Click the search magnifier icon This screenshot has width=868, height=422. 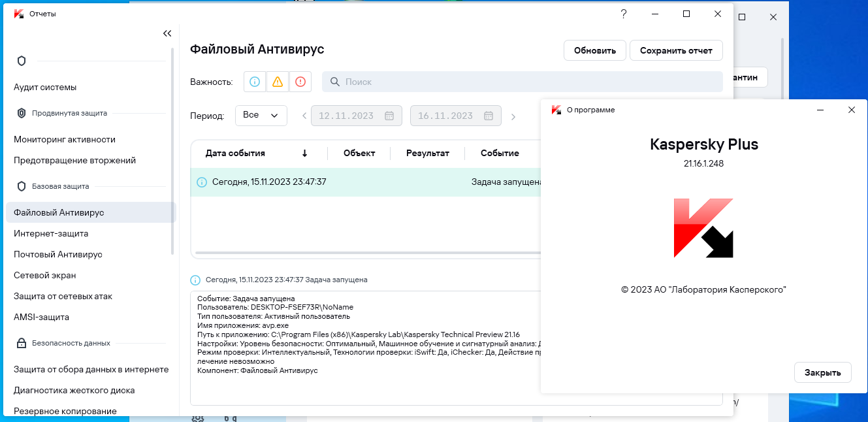coord(335,82)
